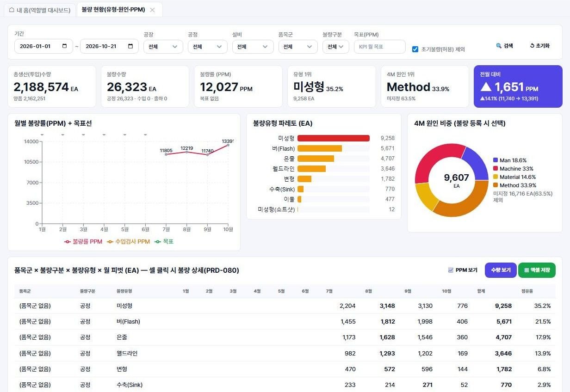The height and width of the screenshot is (392, 570).
Task: Click 미성형 8월 cell 3,148
Action: [387, 306]
